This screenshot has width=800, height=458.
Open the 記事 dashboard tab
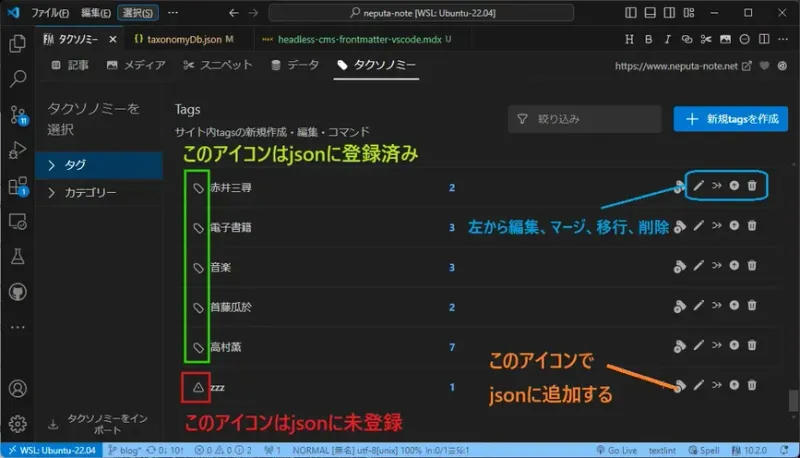tap(70, 65)
